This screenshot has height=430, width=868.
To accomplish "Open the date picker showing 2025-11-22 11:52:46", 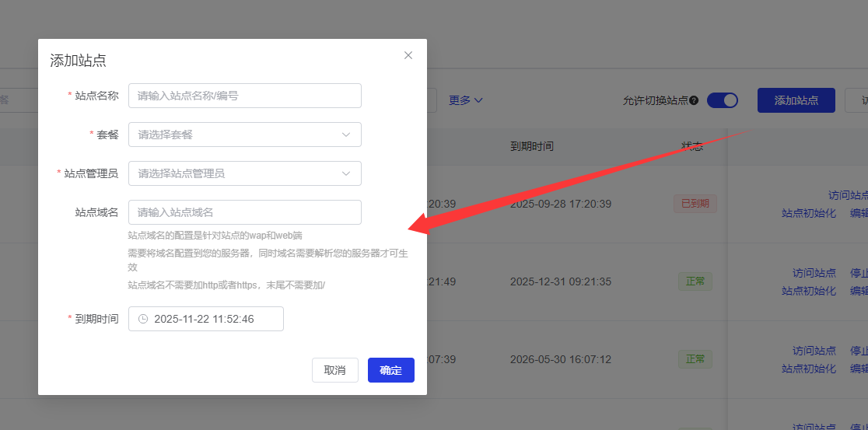I will 205,319.
